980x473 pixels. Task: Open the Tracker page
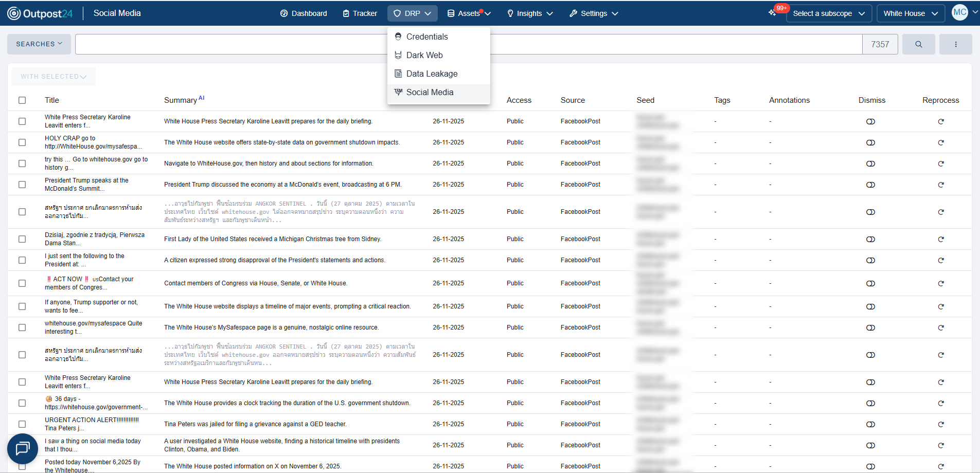click(x=360, y=13)
